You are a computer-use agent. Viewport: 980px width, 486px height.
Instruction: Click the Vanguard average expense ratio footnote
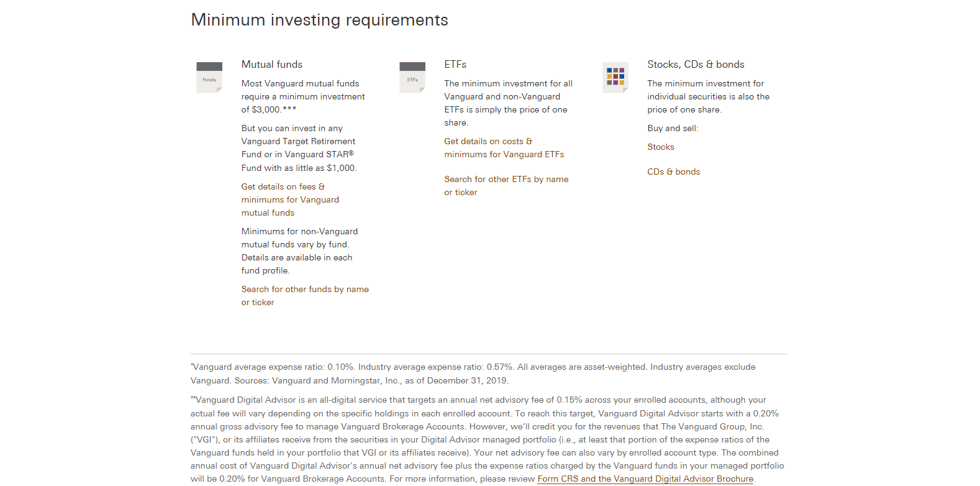pos(473,374)
